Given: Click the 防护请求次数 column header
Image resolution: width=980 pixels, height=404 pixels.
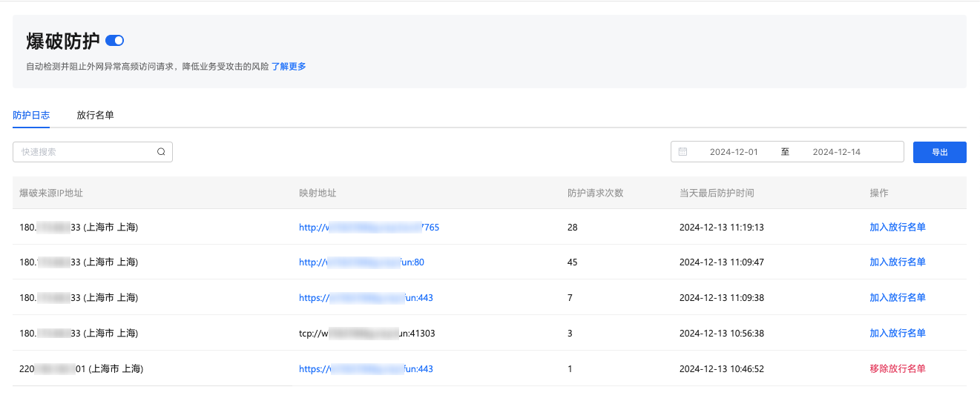Looking at the screenshot, I should 595,193.
